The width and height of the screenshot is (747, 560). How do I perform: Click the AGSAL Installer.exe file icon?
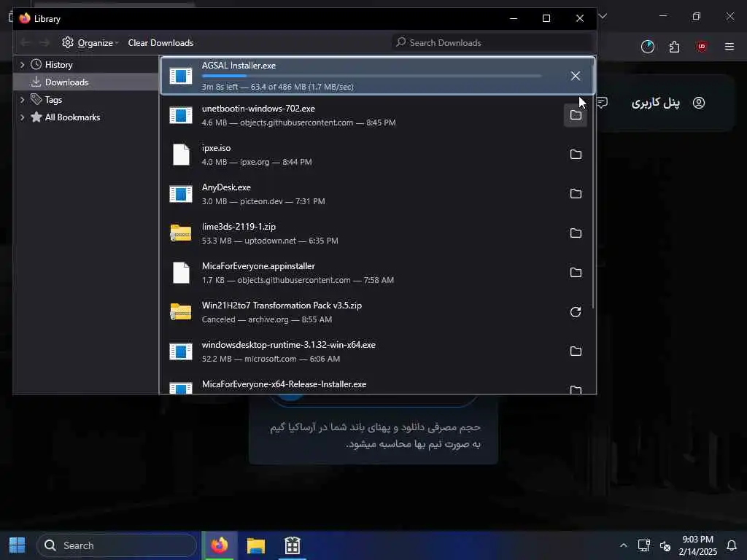point(181,76)
